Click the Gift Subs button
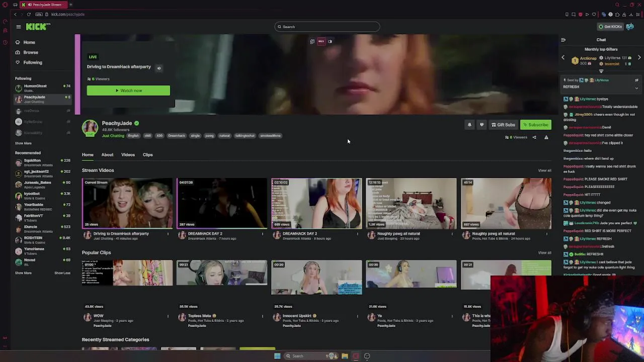The height and width of the screenshot is (362, 644). [503, 125]
